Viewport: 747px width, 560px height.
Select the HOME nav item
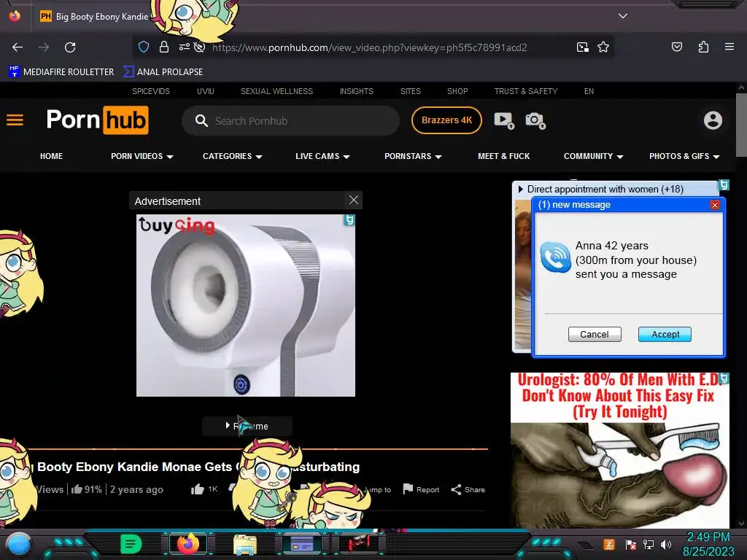(x=52, y=156)
